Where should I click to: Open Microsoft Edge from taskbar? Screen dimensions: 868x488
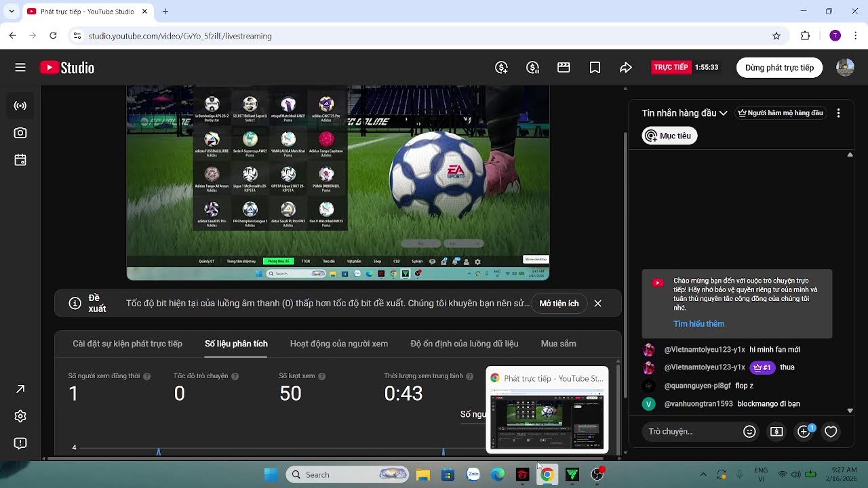498,474
